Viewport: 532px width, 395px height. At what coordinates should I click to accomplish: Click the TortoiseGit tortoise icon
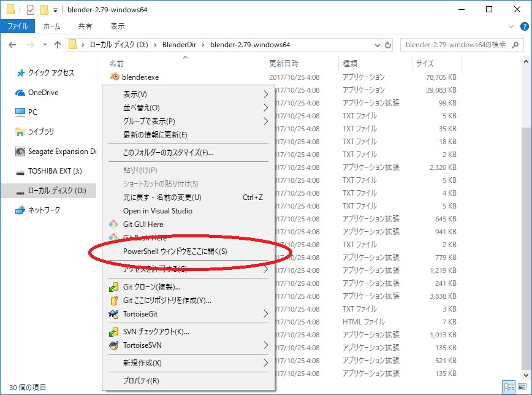pyautogui.click(x=113, y=314)
